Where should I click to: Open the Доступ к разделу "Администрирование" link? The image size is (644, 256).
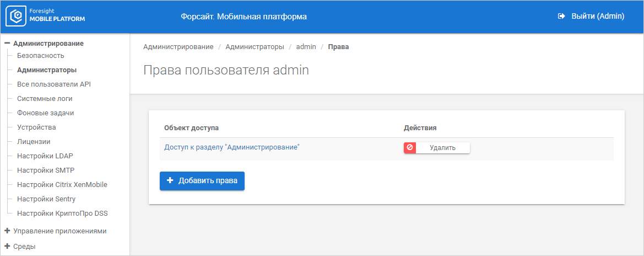231,147
